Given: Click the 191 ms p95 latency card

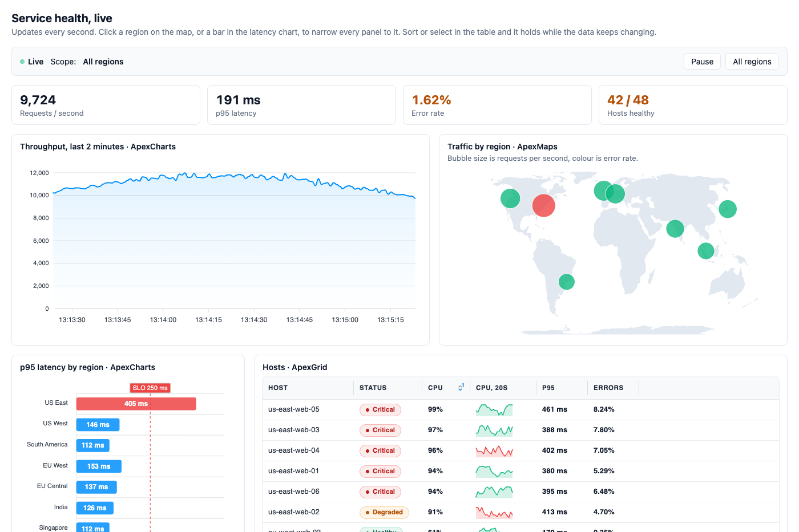Looking at the screenshot, I should (301, 105).
